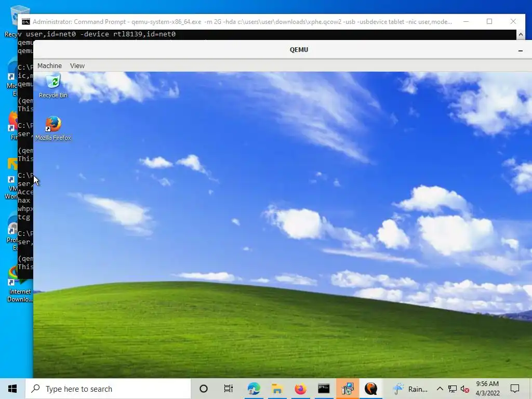This screenshot has height=399, width=532.
Task: Close the Administrator Command Prompt window
Action: coord(513,21)
